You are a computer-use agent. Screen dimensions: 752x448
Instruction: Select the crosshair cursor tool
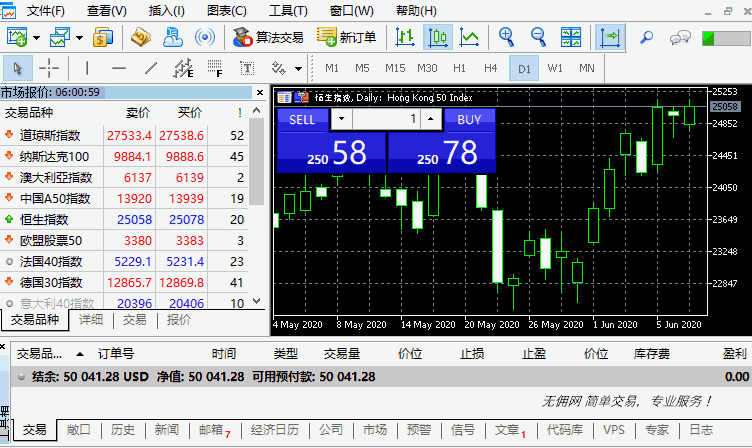48,69
